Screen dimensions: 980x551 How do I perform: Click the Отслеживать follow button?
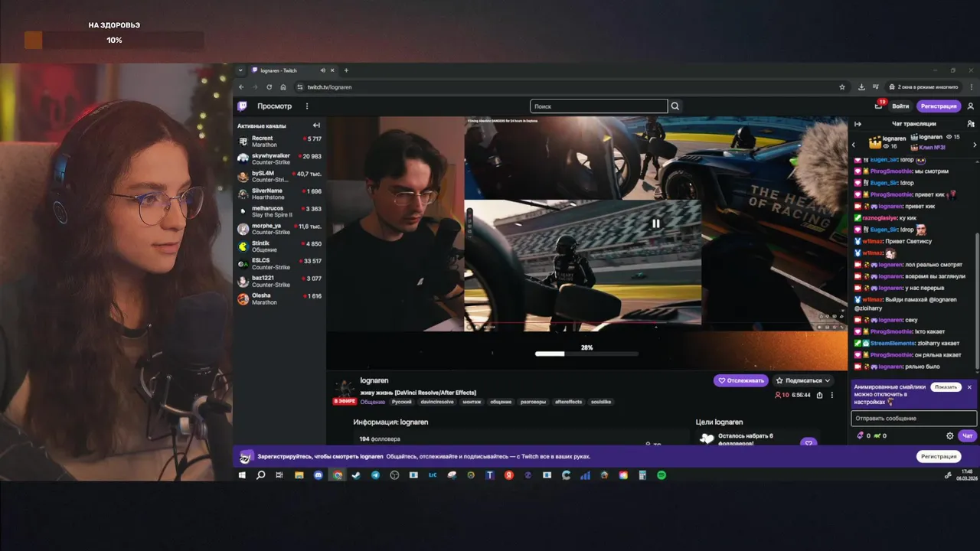point(741,380)
